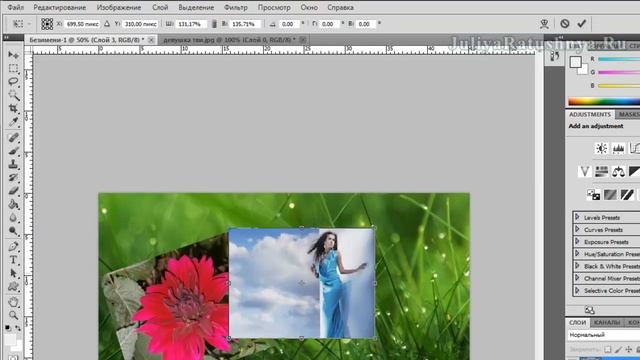
Task: Toggle relative positioning triangle for reference point
Action: [x=107, y=24]
